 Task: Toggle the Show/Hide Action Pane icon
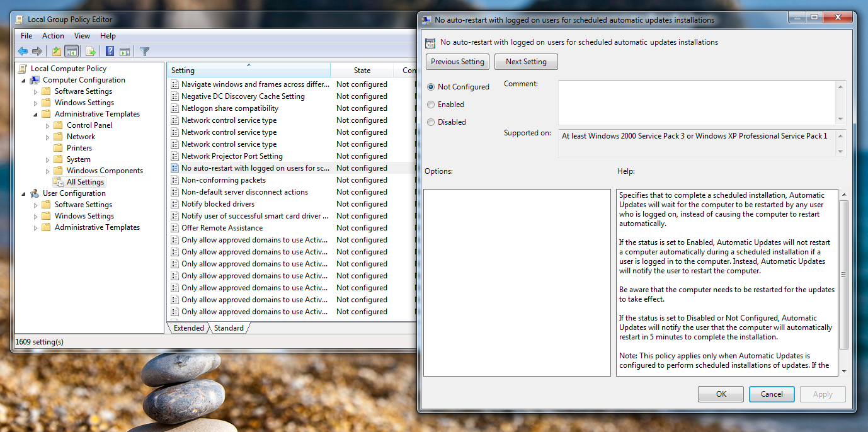pos(125,52)
